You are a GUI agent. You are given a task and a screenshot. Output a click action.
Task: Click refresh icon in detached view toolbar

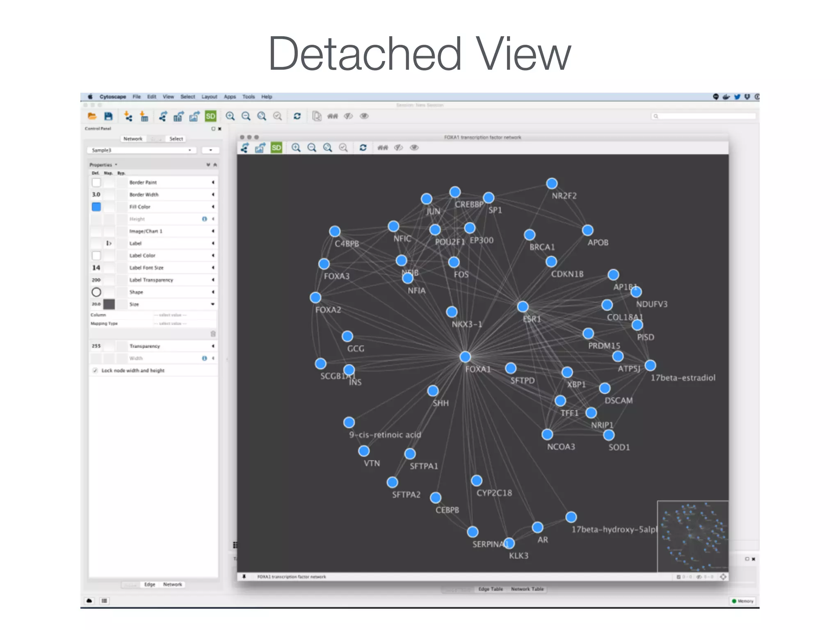pyautogui.click(x=363, y=148)
